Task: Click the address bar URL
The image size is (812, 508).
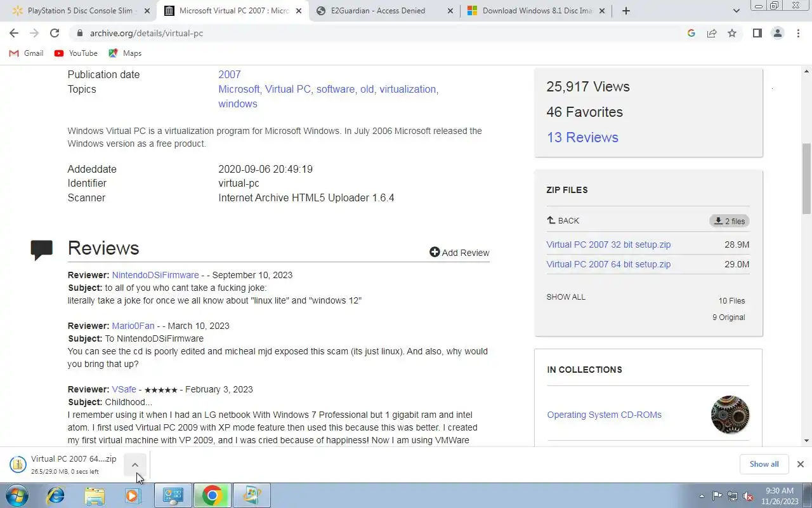Action: pos(147,33)
